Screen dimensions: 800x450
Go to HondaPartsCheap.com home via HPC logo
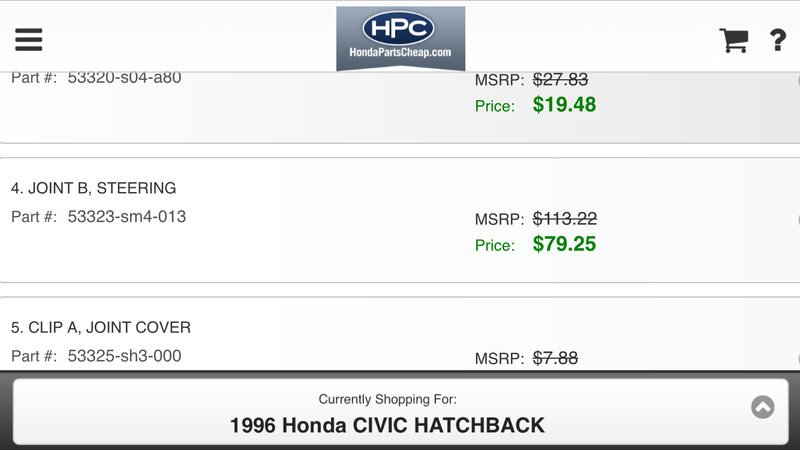(x=400, y=37)
